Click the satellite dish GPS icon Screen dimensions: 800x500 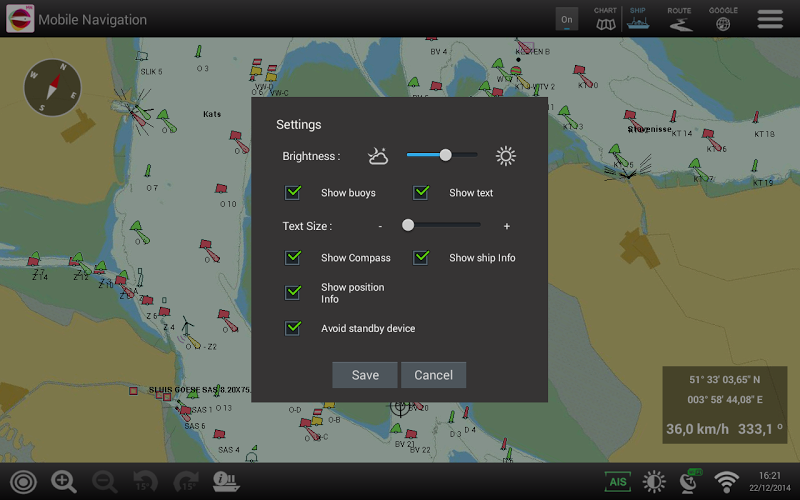690,482
